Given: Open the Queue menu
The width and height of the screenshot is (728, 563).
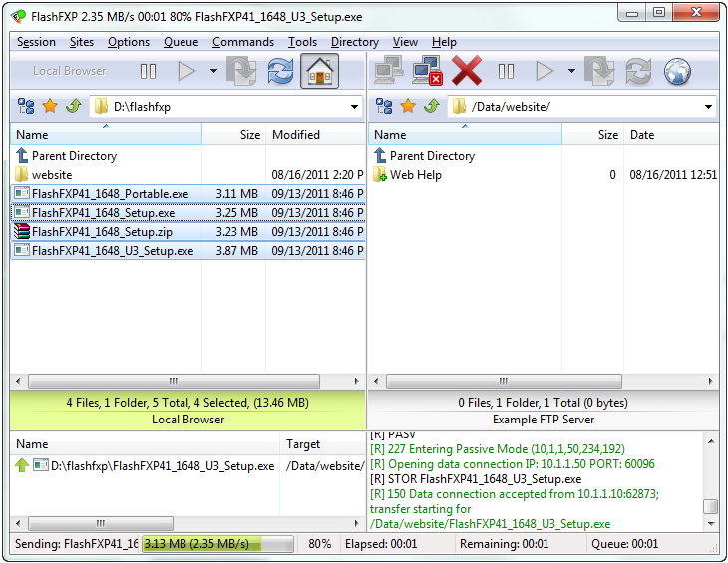Looking at the screenshot, I should [181, 42].
